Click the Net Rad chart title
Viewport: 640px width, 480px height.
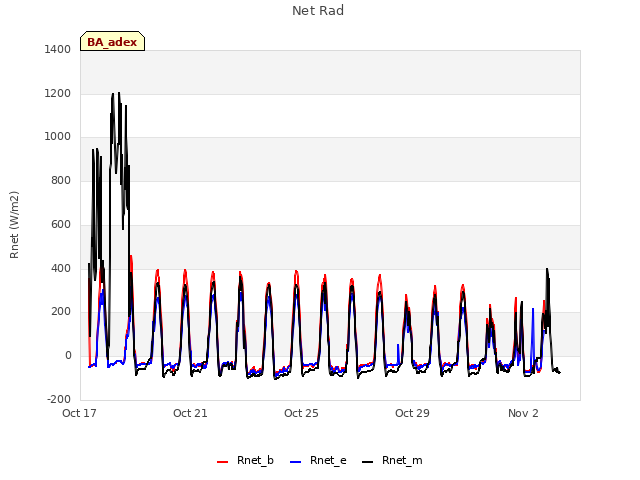pyautogui.click(x=318, y=11)
